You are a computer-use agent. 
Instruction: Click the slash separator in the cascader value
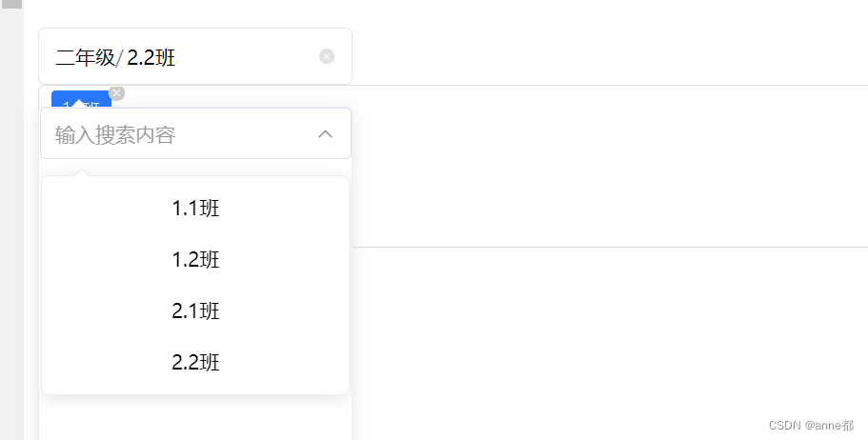tap(120, 58)
